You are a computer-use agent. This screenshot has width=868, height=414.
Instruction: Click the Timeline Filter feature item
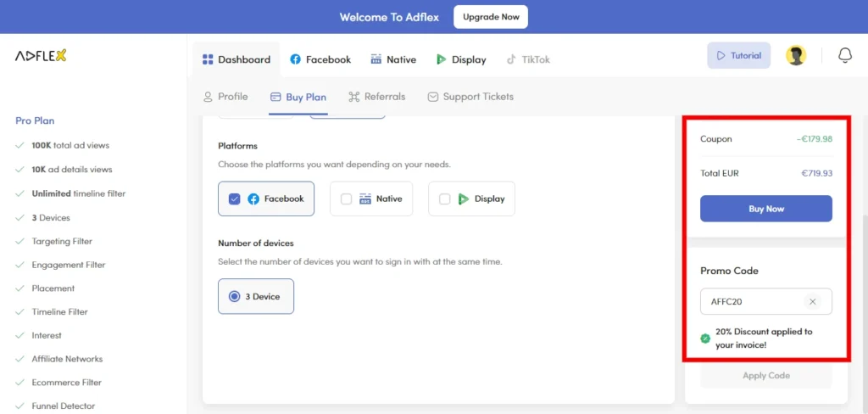click(60, 312)
